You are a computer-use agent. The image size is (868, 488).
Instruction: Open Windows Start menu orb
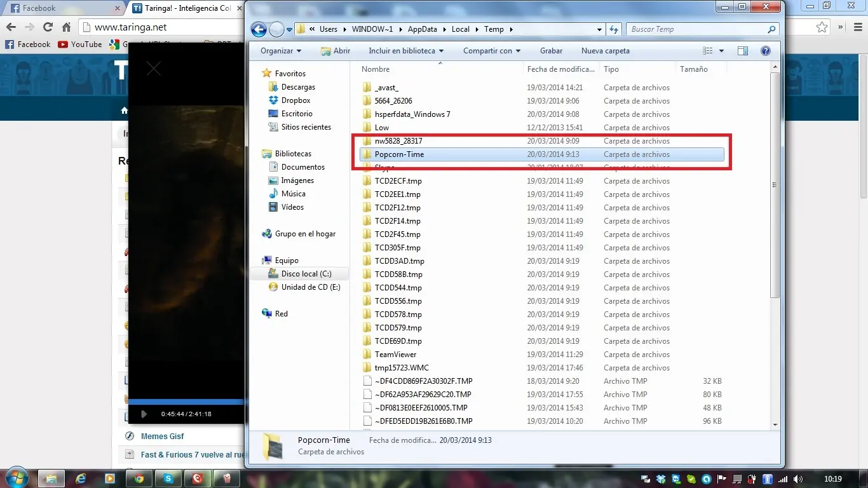coord(16,478)
